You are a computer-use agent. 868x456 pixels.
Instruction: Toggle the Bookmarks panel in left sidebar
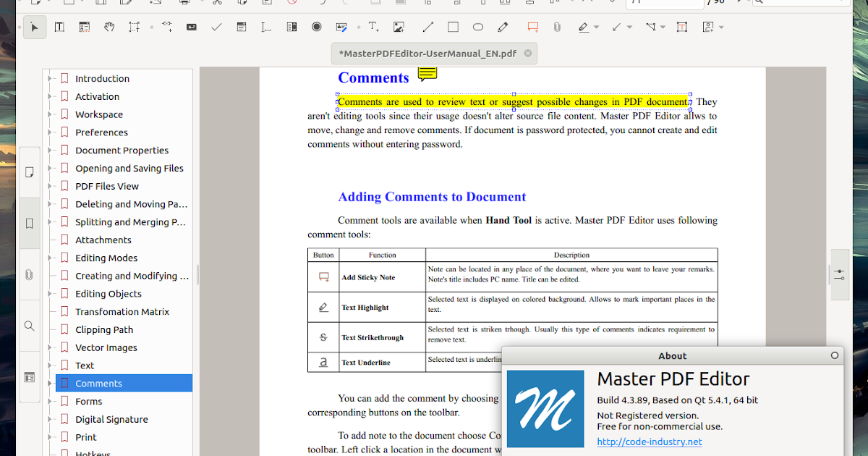(30, 224)
